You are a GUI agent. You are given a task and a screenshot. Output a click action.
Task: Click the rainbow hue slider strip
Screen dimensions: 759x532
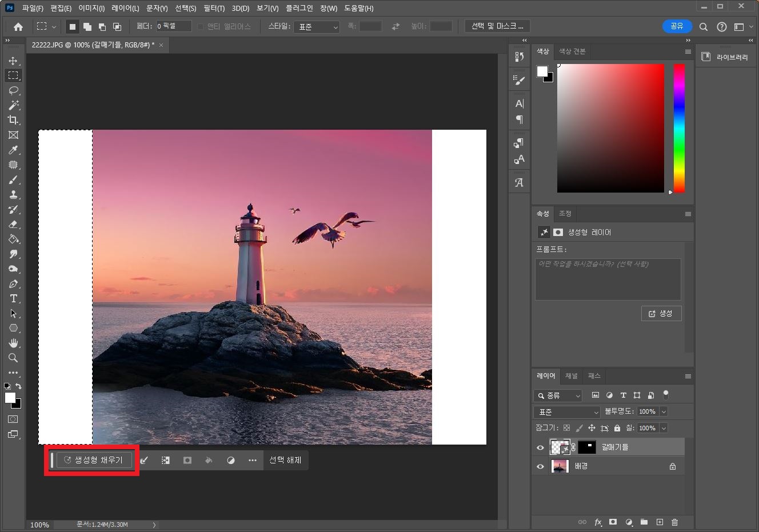click(679, 128)
